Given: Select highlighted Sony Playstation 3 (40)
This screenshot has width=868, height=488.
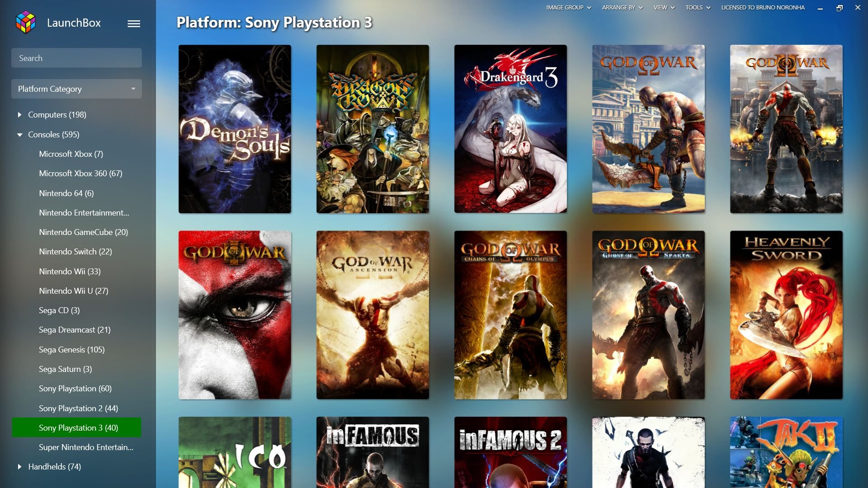Looking at the screenshot, I should pos(76,427).
